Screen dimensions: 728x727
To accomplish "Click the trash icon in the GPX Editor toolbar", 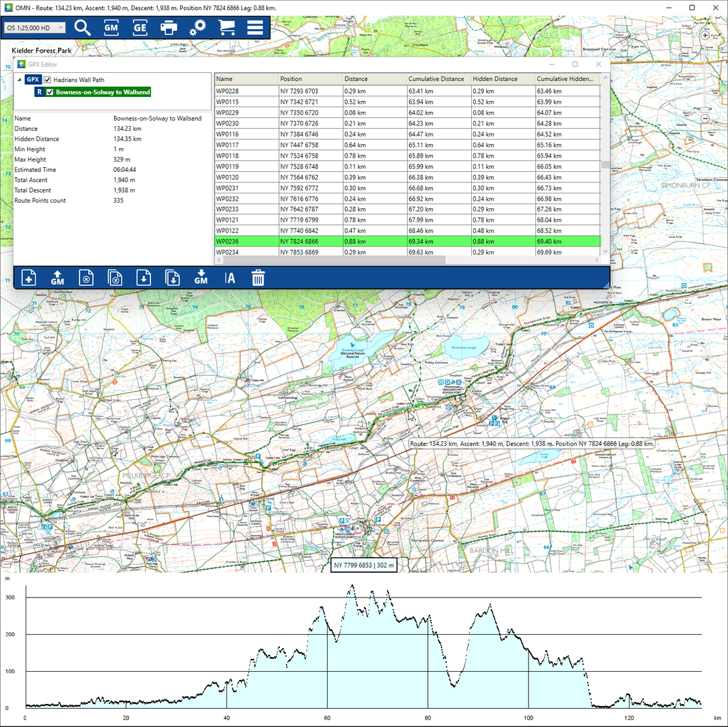I will click(257, 277).
